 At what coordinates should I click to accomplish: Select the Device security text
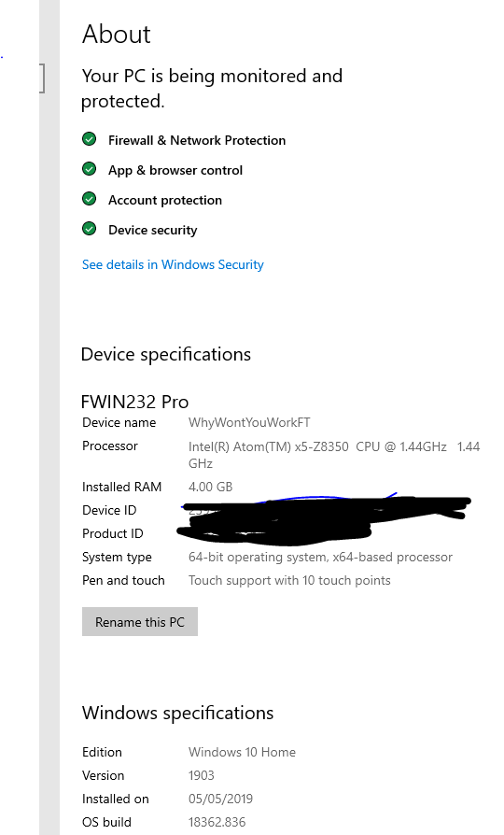(x=153, y=230)
